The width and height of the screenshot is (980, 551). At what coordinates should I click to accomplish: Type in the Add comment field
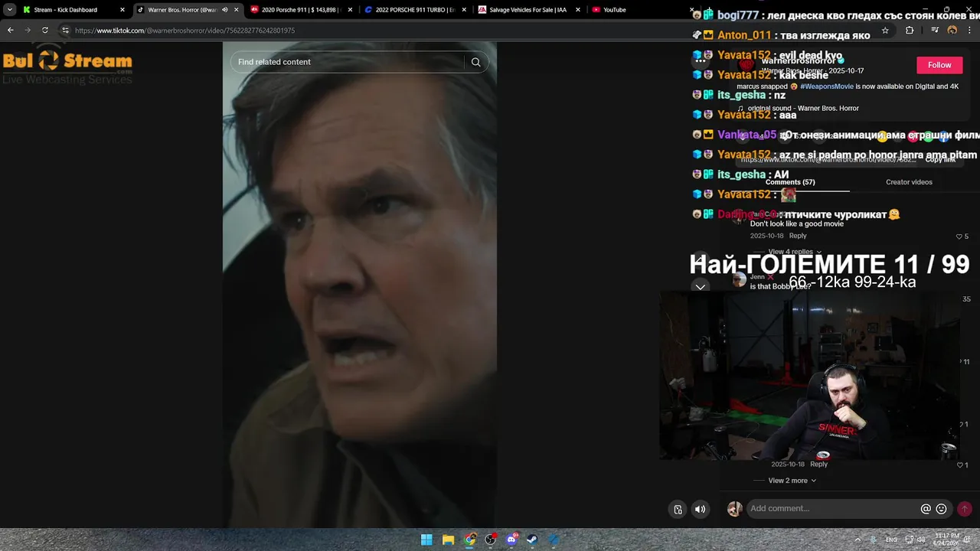833,508
